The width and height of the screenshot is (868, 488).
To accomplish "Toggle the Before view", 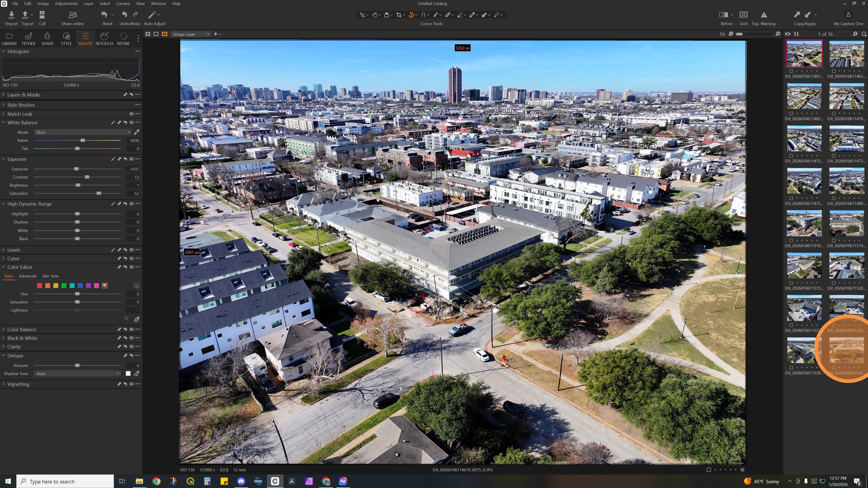I will click(x=723, y=15).
